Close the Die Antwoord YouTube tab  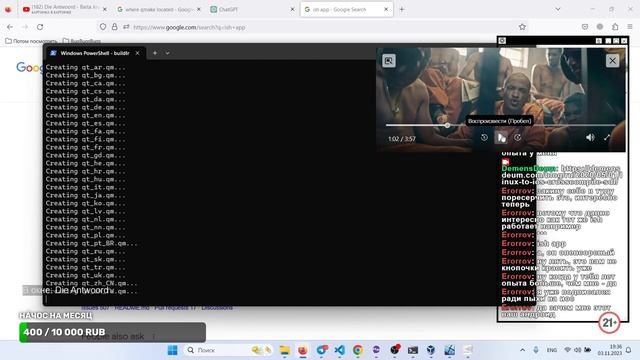click(104, 9)
